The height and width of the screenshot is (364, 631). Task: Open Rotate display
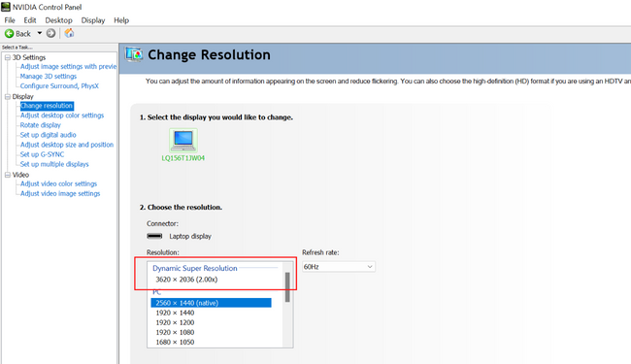40,125
